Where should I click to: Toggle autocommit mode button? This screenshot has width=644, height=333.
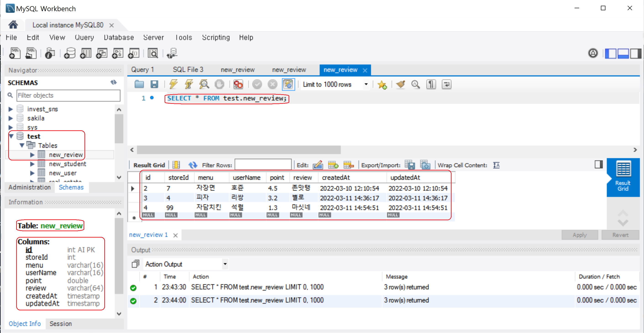pyautogui.click(x=288, y=84)
